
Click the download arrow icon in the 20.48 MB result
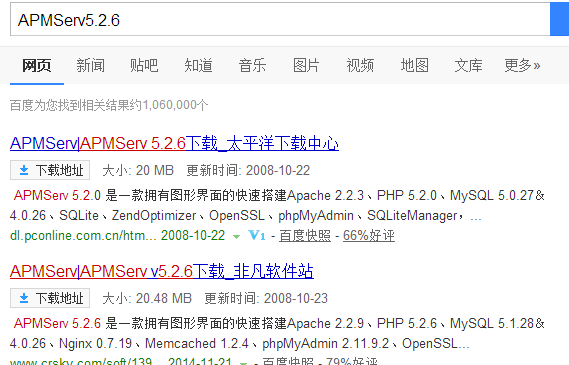point(24,298)
